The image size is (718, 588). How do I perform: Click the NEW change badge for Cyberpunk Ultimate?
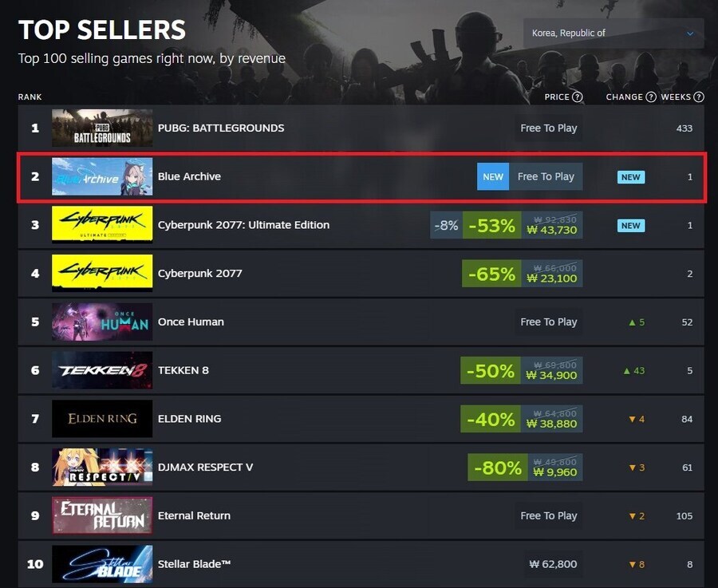[x=631, y=225]
